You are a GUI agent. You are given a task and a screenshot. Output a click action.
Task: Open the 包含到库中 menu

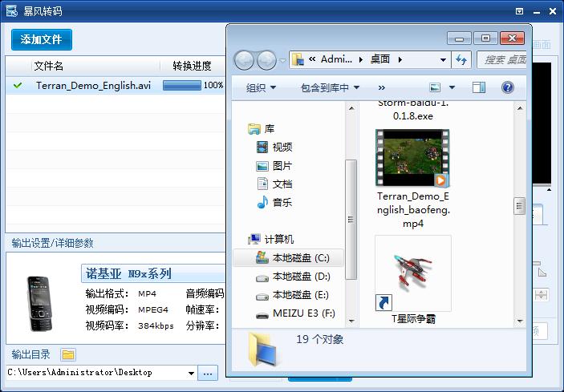[x=330, y=87]
